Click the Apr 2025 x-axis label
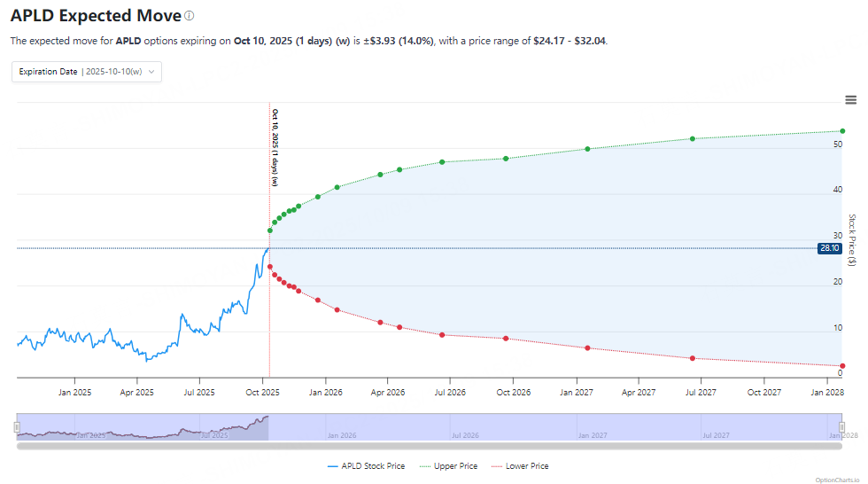 pos(136,393)
